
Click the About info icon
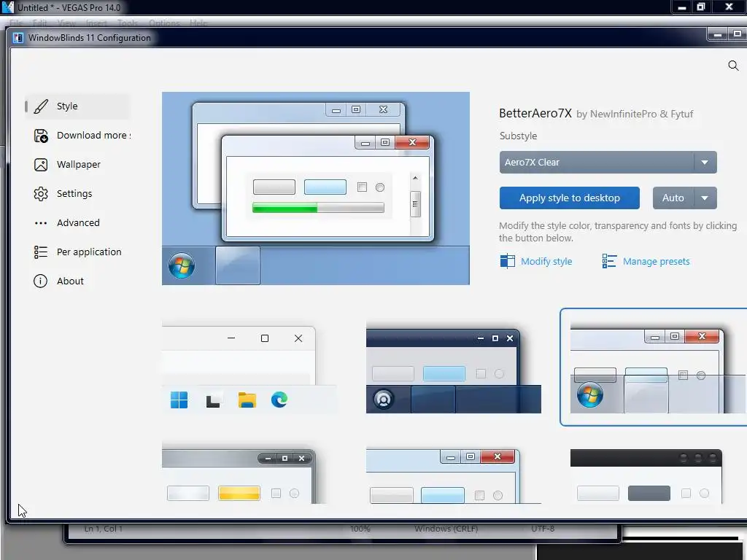coord(41,281)
